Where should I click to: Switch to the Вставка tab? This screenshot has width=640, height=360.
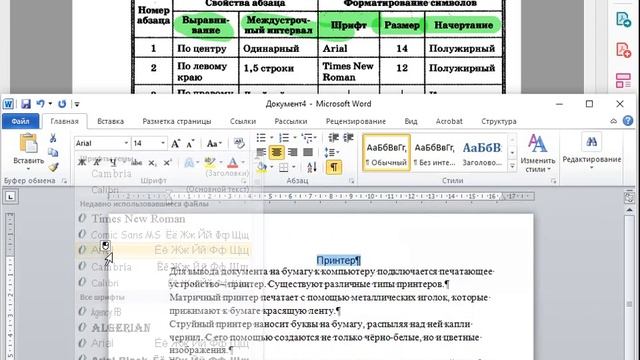point(111,121)
